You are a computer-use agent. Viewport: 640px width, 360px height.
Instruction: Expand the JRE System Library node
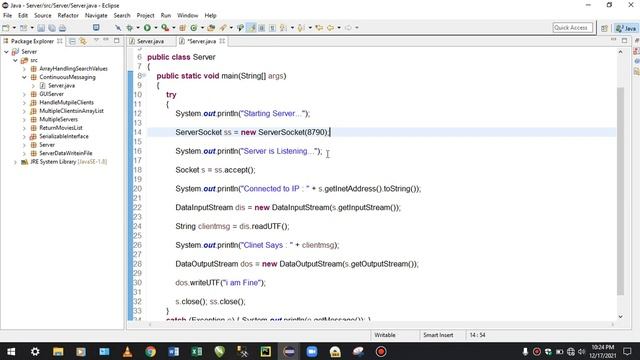(x=15, y=162)
